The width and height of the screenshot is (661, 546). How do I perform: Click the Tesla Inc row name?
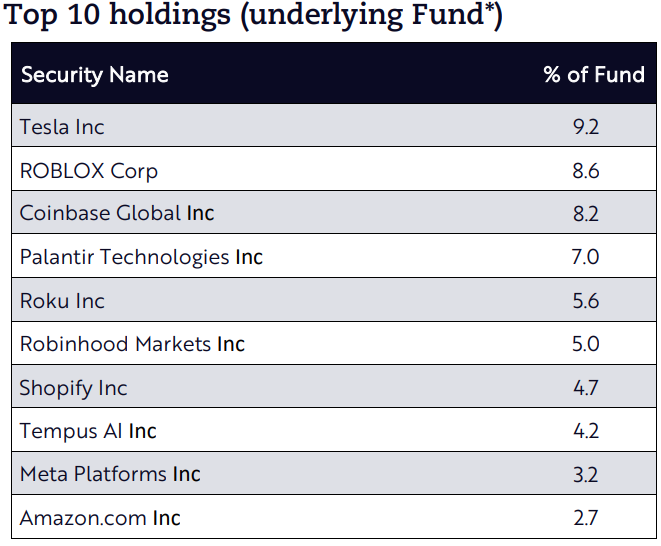[x=62, y=127]
